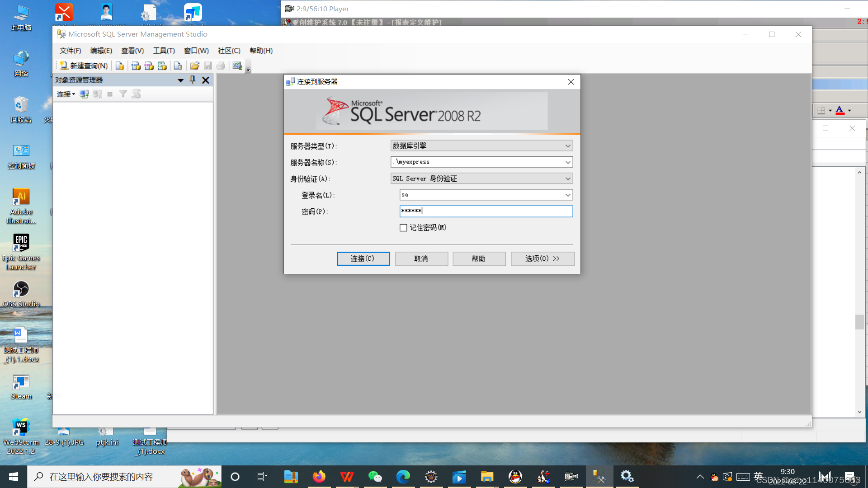This screenshot has width=868, height=488.
Task: Open the Activity Monitor toolbar icon
Action: coord(237,66)
